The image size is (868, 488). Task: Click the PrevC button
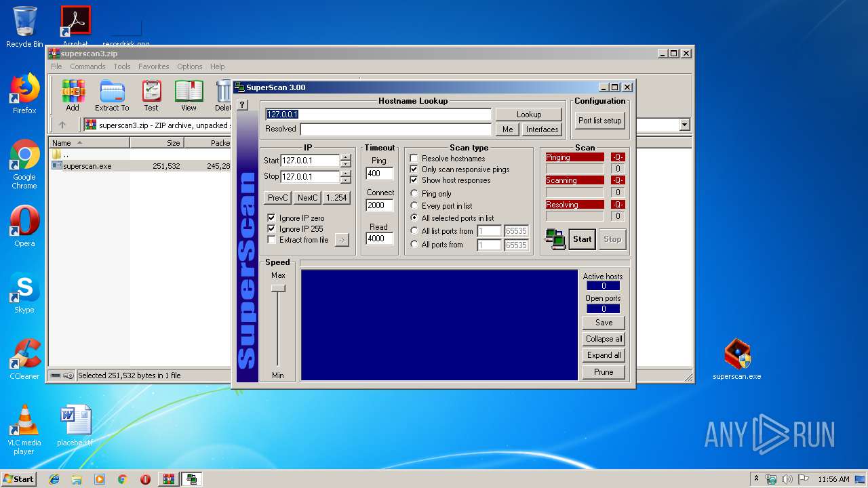tap(278, 198)
